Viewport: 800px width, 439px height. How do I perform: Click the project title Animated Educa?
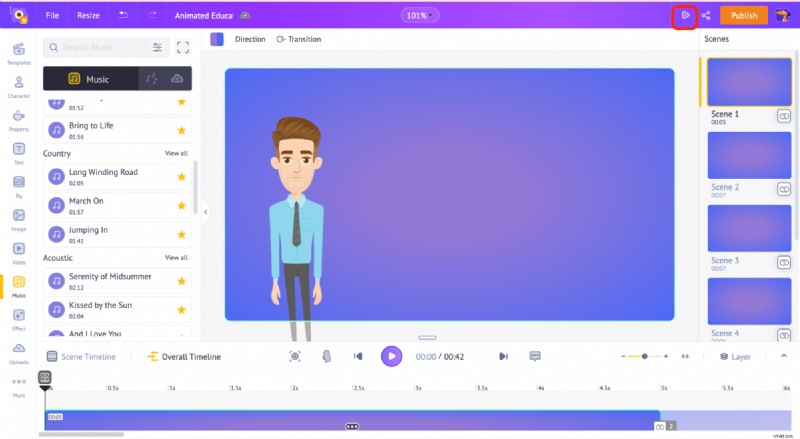[204, 15]
